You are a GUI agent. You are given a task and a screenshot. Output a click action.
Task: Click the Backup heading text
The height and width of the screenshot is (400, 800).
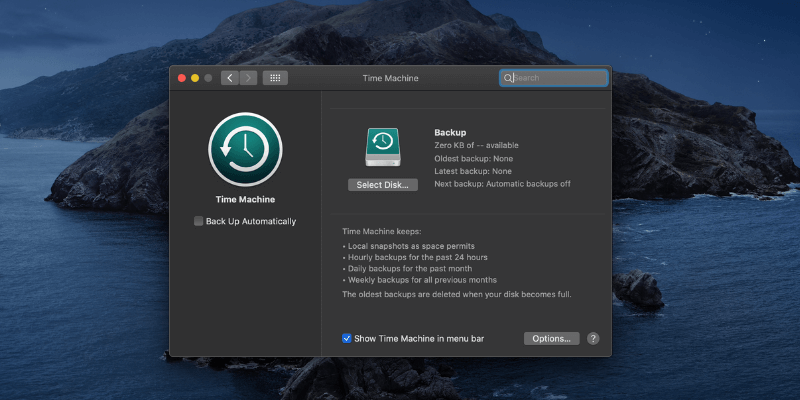coord(450,132)
